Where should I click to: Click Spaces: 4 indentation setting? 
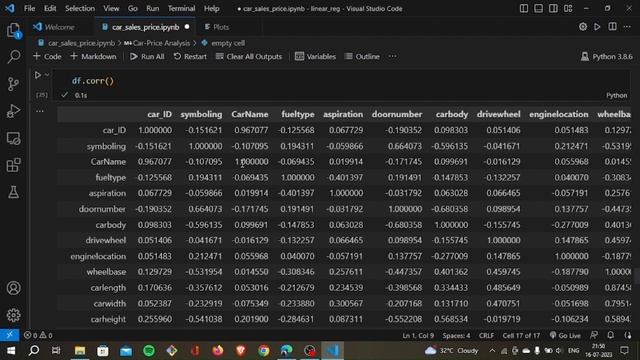pos(456,335)
